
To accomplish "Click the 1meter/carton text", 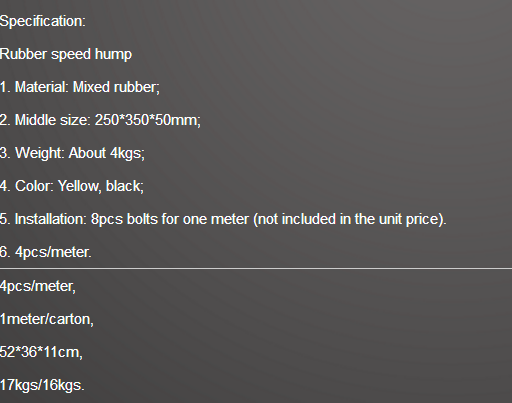I will click(x=47, y=319).
